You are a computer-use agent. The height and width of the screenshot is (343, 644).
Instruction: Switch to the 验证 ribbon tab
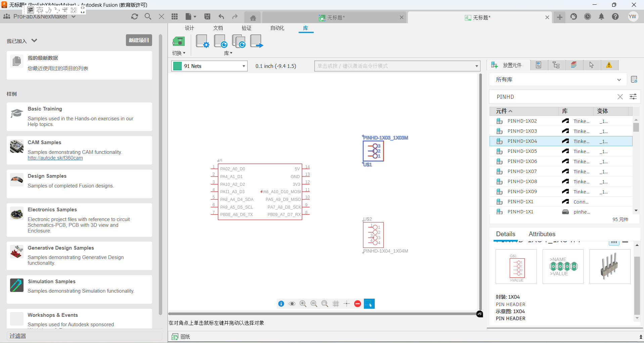click(246, 28)
